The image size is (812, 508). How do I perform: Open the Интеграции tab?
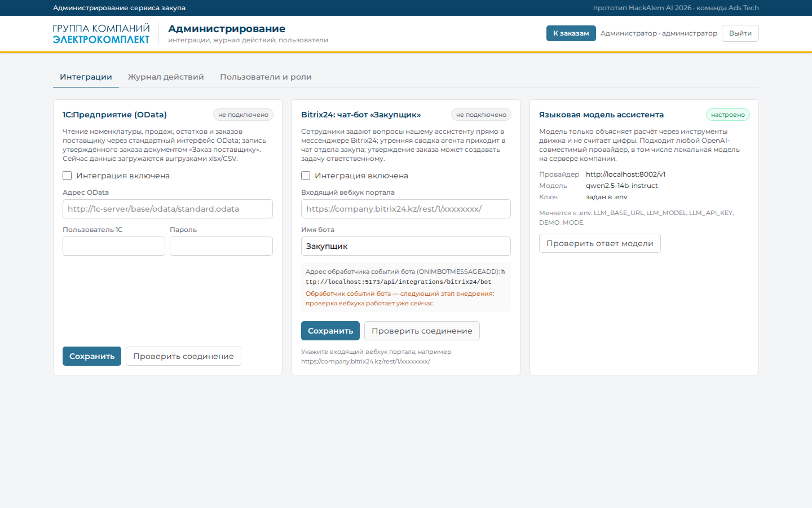tap(86, 77)
